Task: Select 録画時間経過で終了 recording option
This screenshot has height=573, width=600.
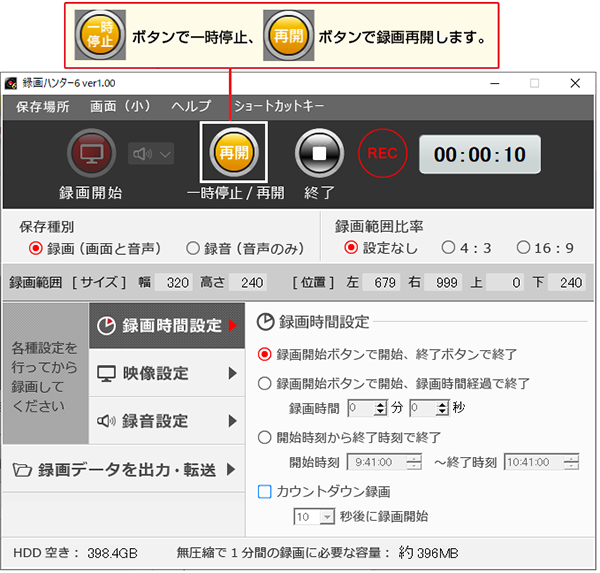Action: 394,384
